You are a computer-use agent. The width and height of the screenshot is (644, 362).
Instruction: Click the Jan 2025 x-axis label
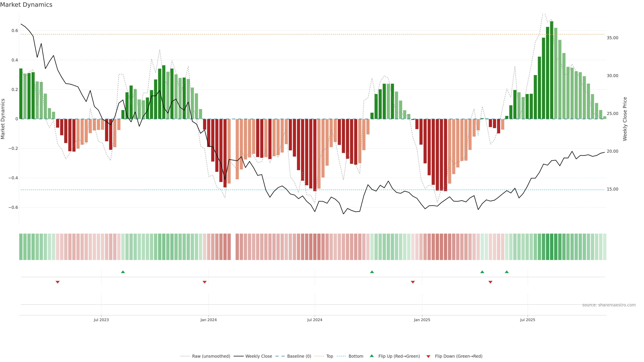[x=422, y=320]
